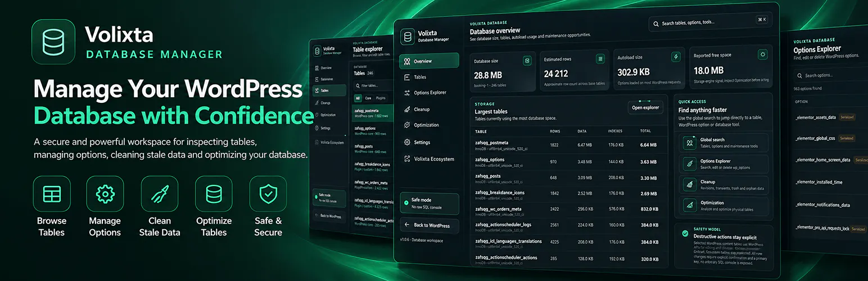Click the Browse Tables feature icon

52,194
